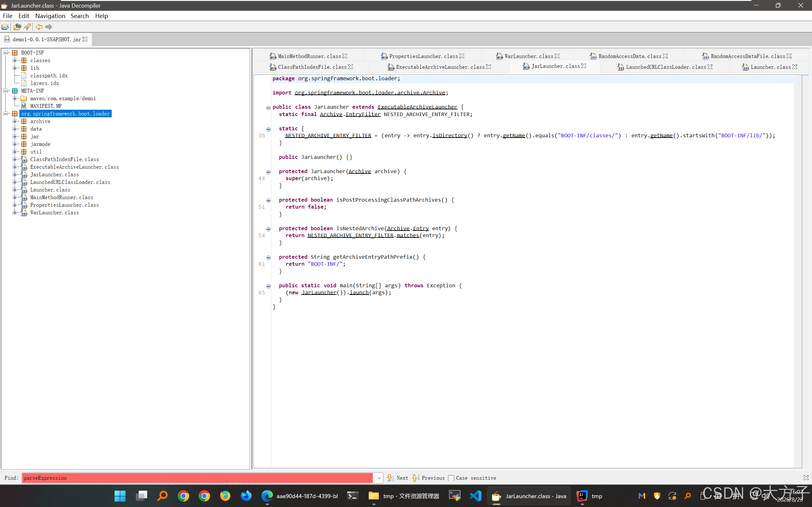Expand maven/com.example/demo1 folder
812x507 pixels.
[15, 98]
